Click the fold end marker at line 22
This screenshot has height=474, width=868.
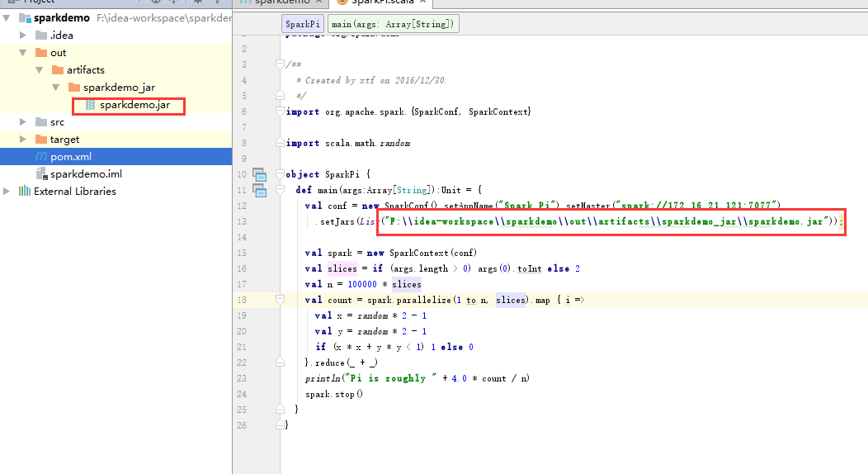pos(280,363)
